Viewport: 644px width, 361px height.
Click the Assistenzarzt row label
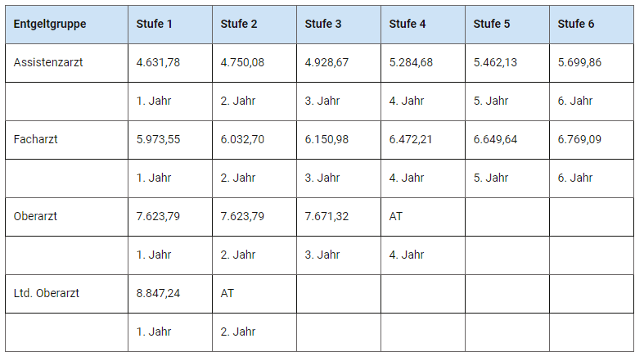click(48, 62)
